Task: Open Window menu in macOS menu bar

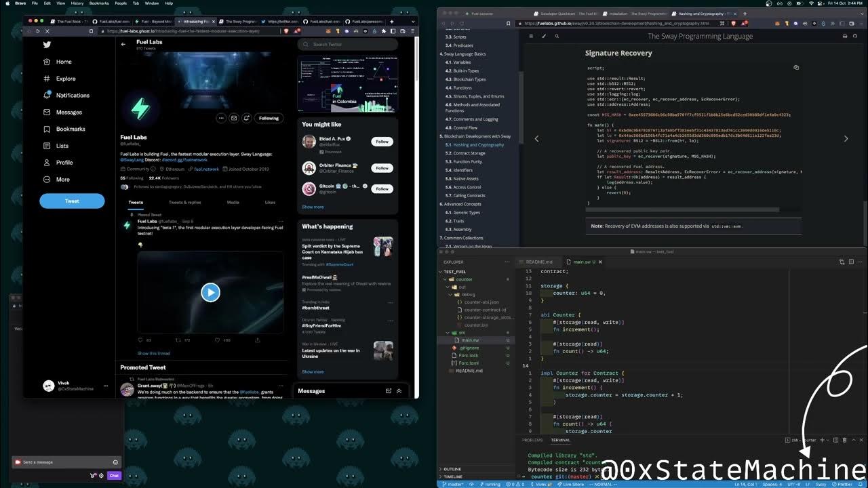Action: 152,3
